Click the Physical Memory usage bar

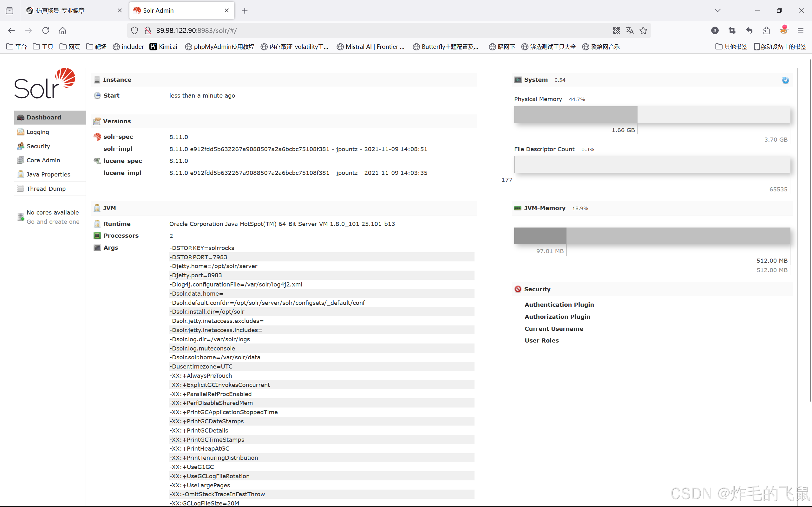(x=652, y=114)
